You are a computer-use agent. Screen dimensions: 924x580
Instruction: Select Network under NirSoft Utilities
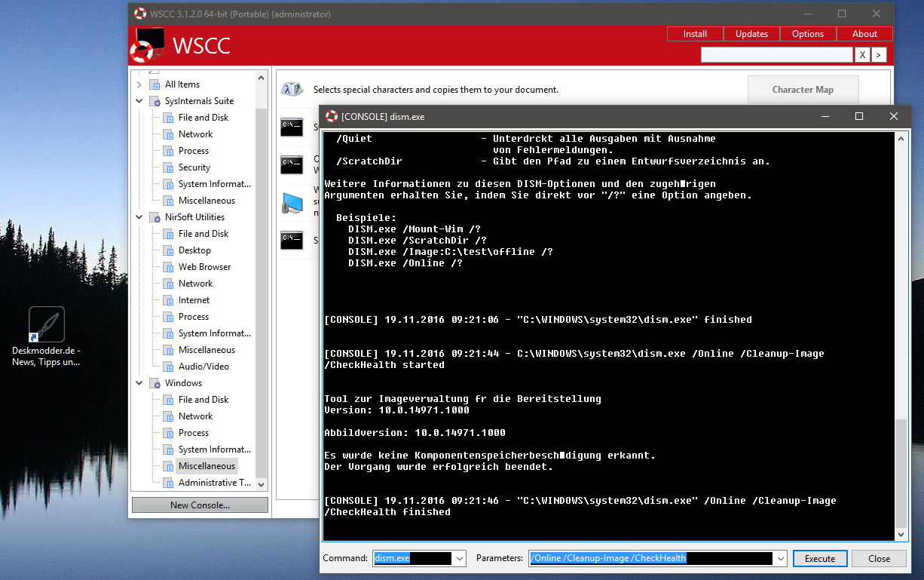pyautogui.click(x=196, y=284)
